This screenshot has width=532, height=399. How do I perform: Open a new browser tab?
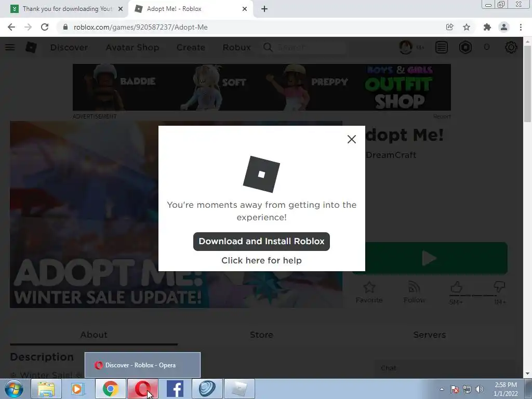(264, 9)
